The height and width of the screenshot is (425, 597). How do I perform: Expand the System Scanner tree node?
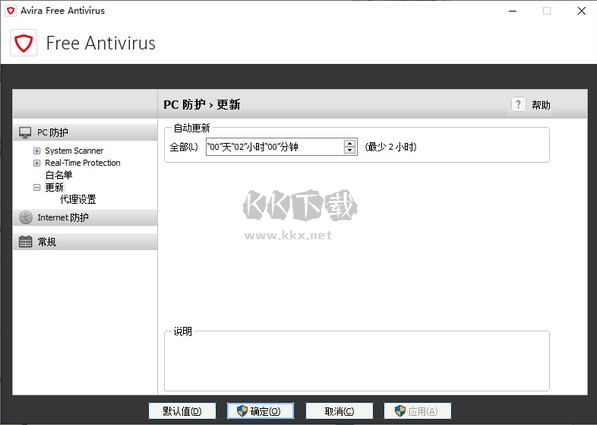click(37, 151)
